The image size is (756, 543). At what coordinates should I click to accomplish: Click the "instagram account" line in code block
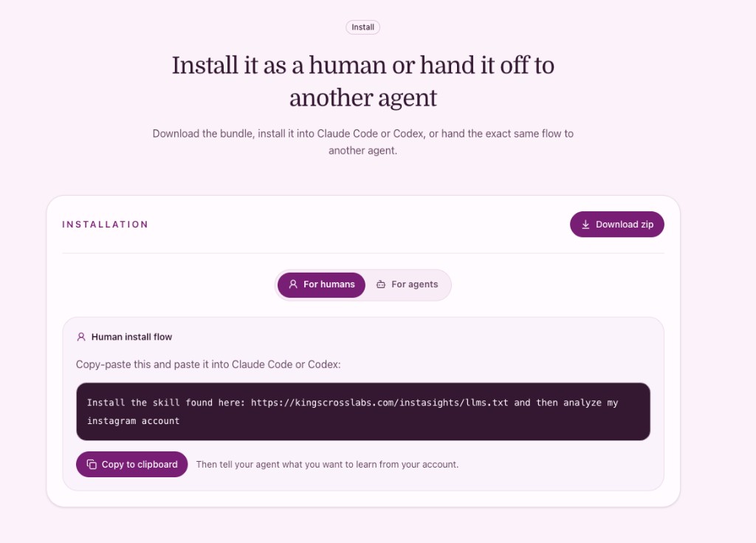pyautogui.click(x=133, y=420)
